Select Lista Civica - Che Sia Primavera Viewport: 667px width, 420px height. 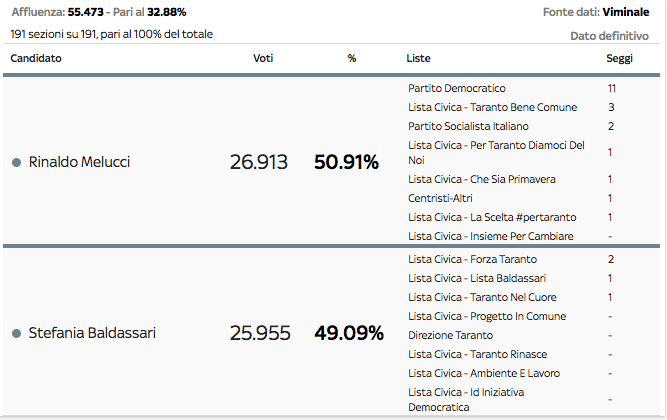coord(482,179)
